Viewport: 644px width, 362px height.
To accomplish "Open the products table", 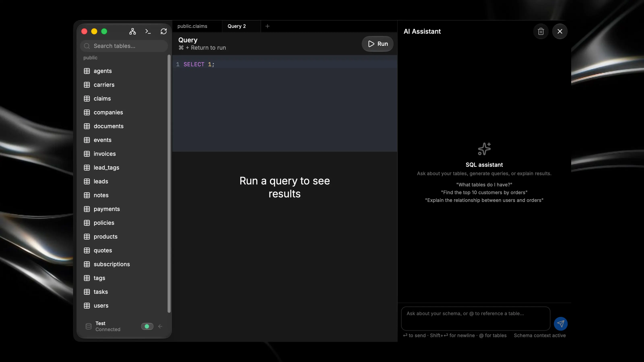I will (124, 237).
